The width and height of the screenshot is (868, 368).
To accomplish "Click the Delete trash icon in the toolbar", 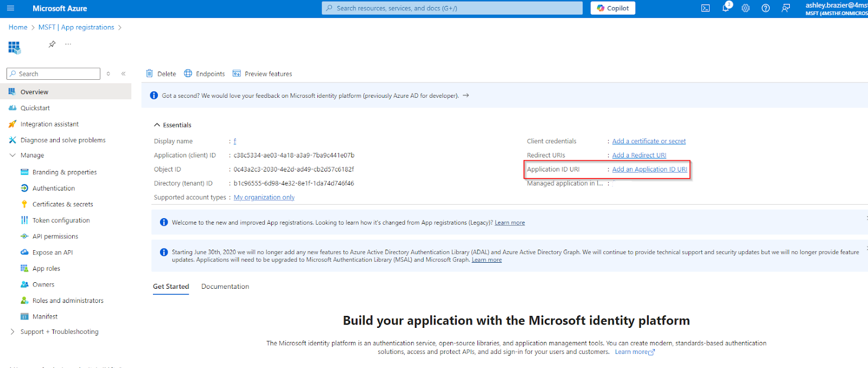I will pyautogui.click(x=150, y=73).
